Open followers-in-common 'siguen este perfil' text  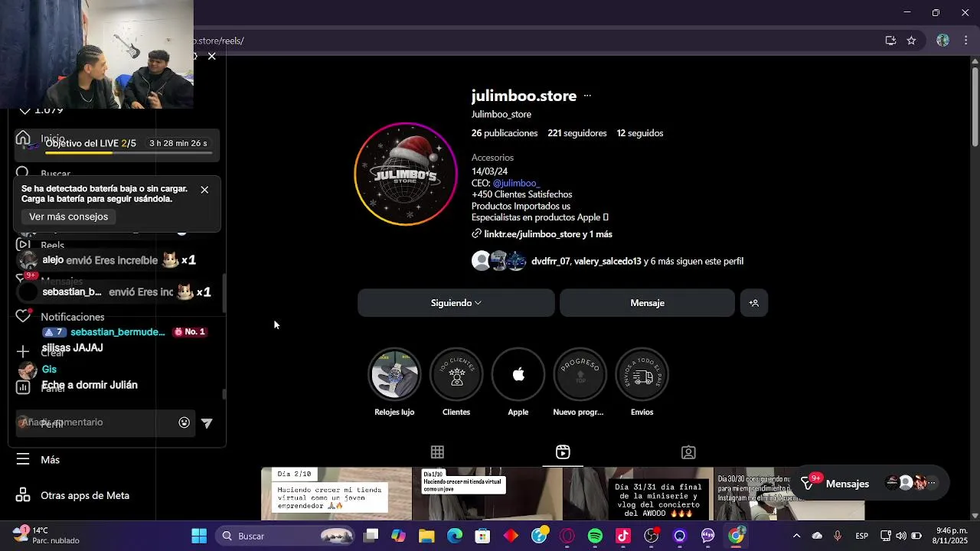[x=637, y=261]
